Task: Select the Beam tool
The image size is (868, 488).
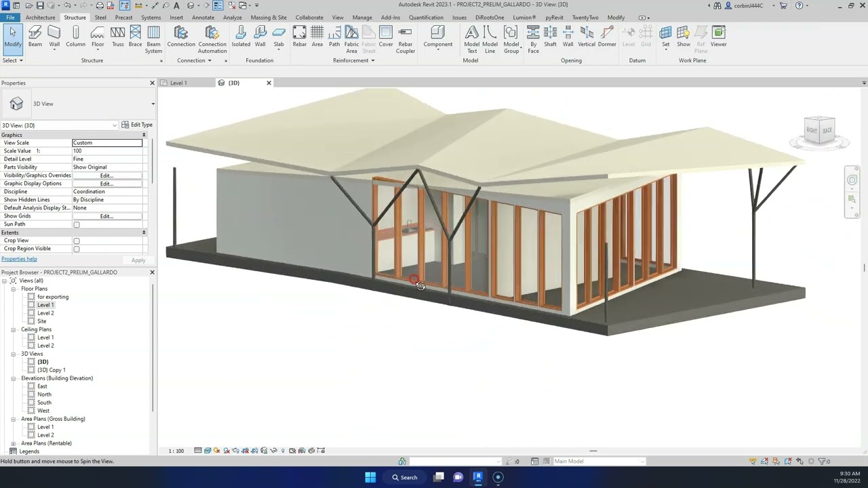Action: coord(35,37)
